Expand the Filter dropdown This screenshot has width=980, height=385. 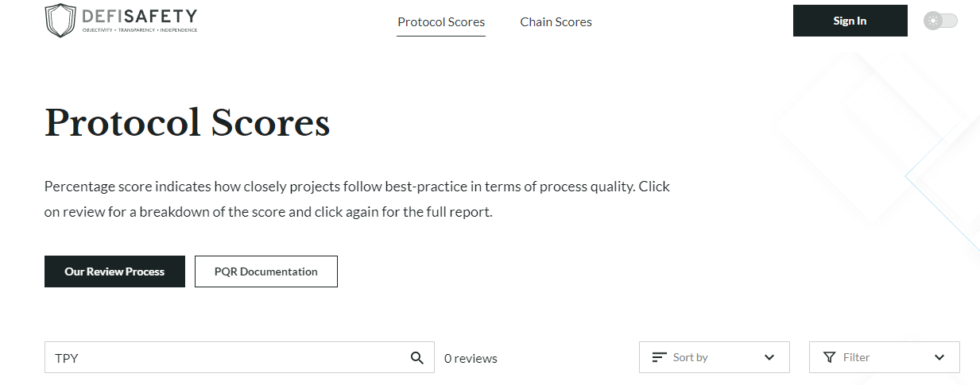coord(885,357)
